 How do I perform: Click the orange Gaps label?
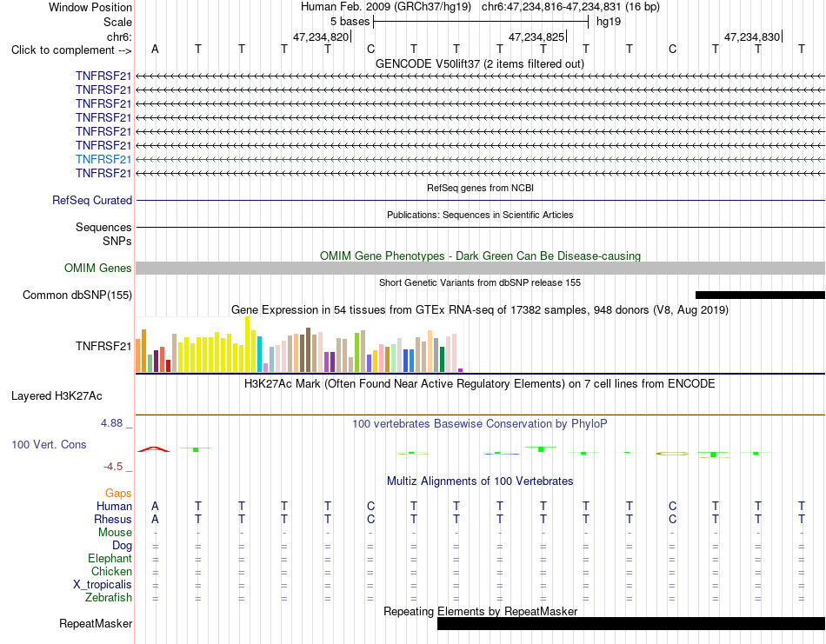click(x=118, y=493)
